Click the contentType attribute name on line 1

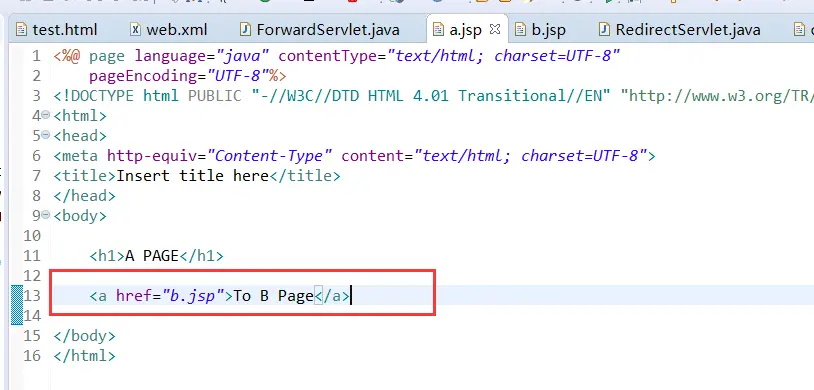(328, 56)
